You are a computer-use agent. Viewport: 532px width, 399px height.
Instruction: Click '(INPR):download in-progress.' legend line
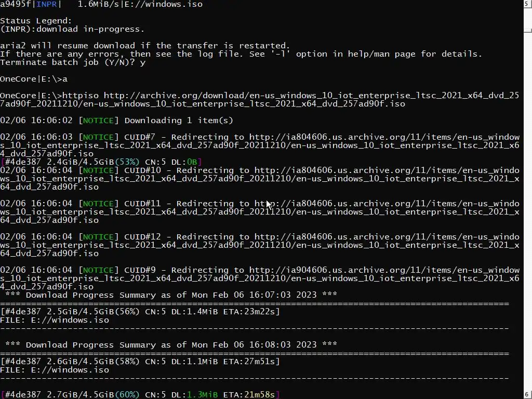(x=72, y=29)
